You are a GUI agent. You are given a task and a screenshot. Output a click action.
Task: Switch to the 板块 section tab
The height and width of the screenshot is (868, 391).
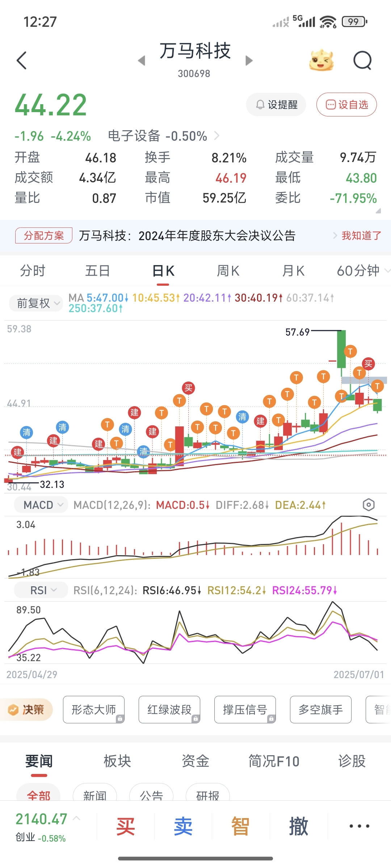117,761
